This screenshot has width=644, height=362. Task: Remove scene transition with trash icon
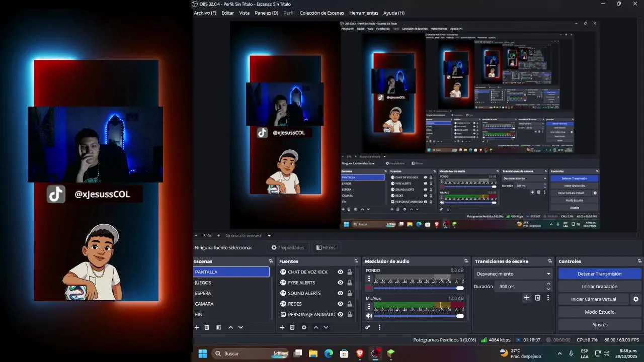tap(537, 298)
